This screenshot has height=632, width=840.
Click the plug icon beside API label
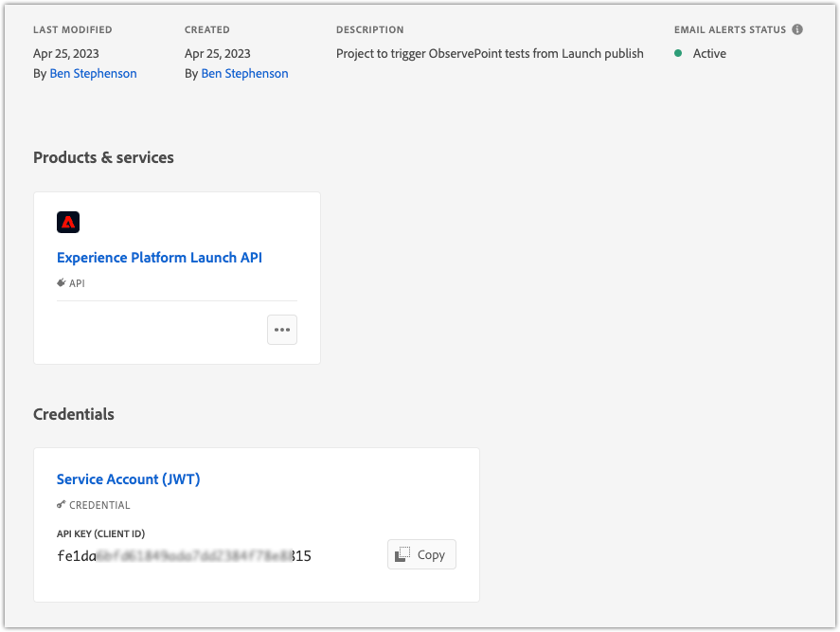coord(62,282)
